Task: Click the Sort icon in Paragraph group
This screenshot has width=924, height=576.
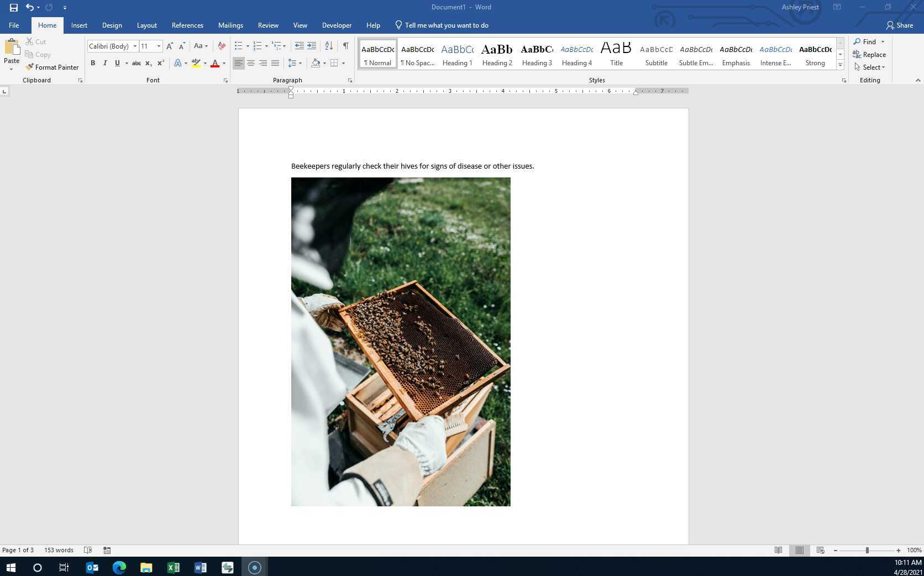Action: (x=328, y=46)
